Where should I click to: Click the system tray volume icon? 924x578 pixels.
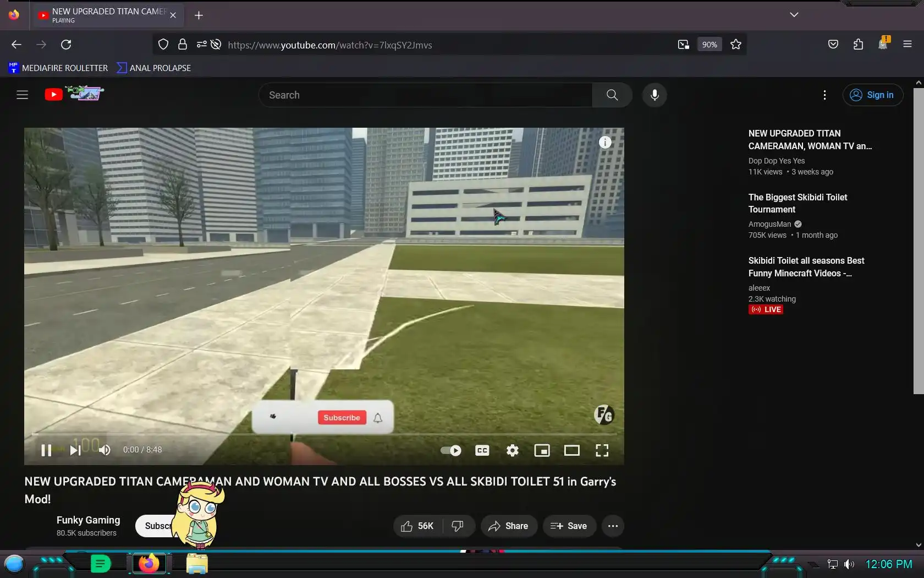point(849,564)
